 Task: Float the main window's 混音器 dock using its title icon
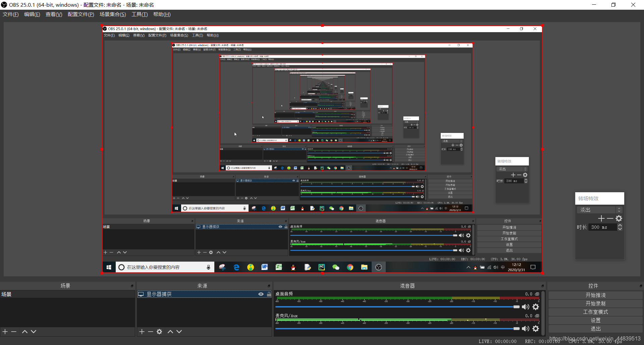542,286
